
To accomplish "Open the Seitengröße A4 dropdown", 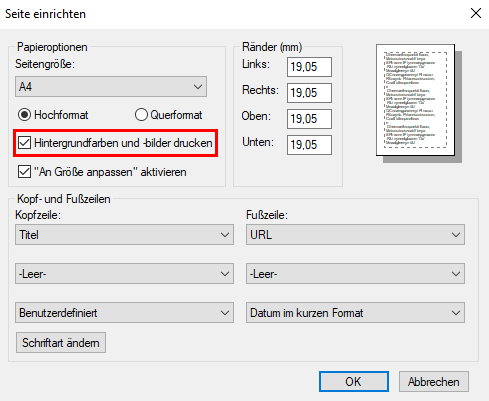I will pyautogui.click(x=111, y=87).
